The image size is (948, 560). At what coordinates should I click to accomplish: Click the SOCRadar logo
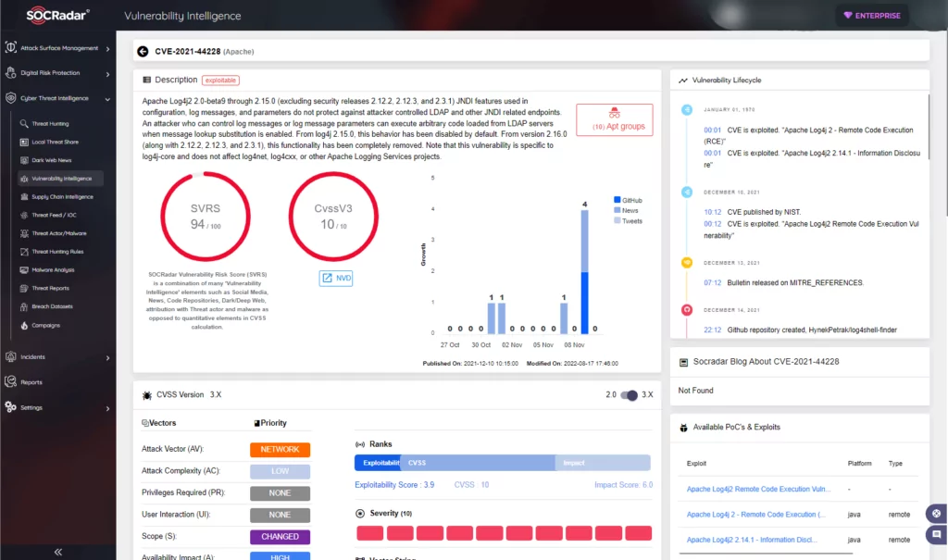pos(58,15)
